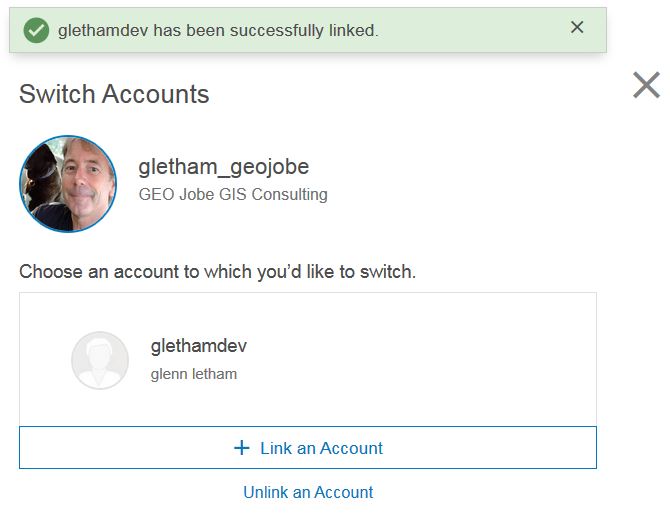Click the gletham_geojobe profile photo
The width and height of the screenshot is (670, 517).
click(x=68, y=184)
